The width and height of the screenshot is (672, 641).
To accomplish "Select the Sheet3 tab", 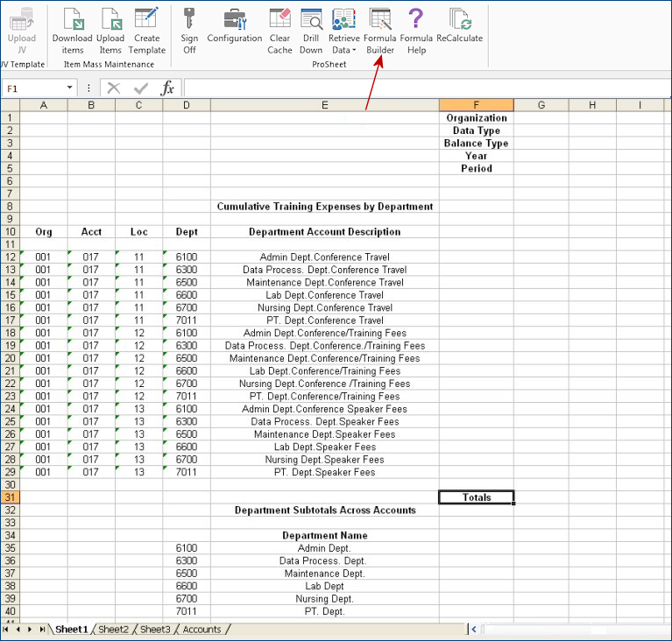I will [x=155, y=629].
